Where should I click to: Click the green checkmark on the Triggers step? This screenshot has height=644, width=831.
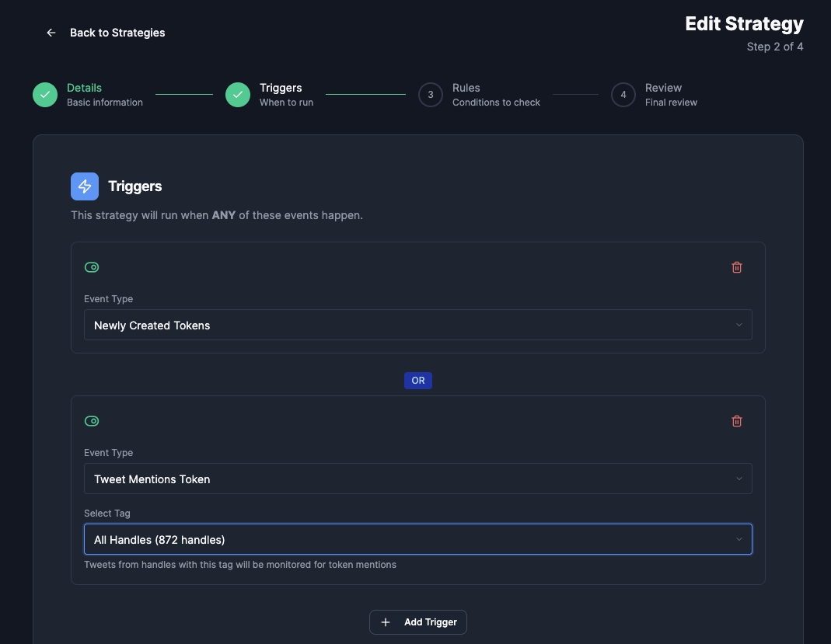point(237,94)
